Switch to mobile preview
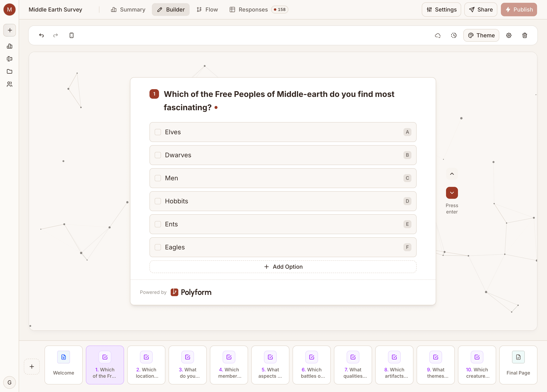Screen dimensions: 547x392 tap(71, 35)
